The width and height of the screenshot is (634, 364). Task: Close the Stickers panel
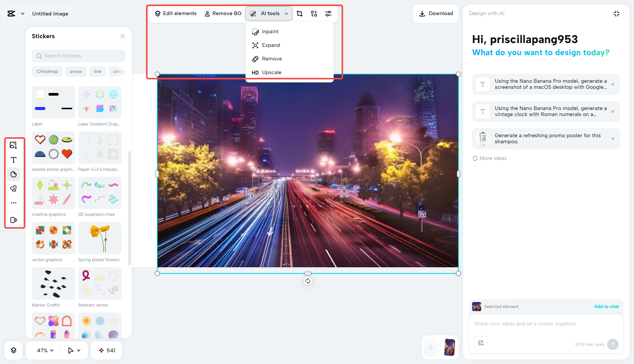pos(123,36)
